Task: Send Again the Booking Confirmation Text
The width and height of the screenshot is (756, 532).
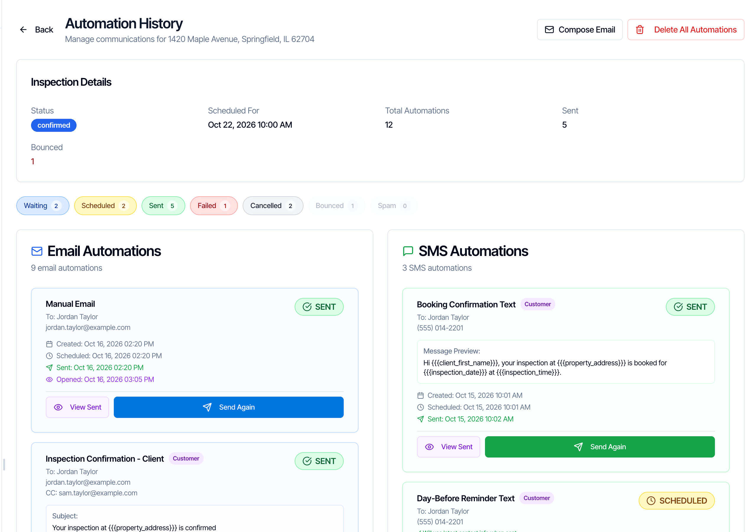Action: 600,447
